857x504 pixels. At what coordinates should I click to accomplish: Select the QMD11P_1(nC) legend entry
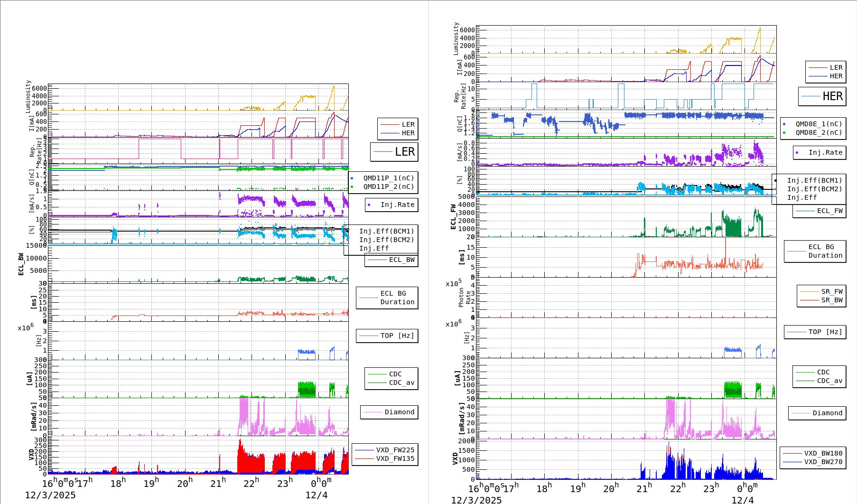coord(388,178)
